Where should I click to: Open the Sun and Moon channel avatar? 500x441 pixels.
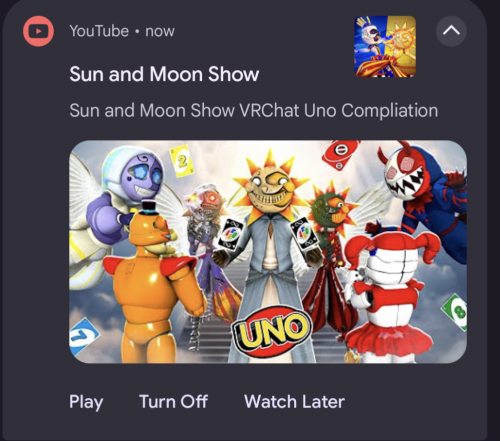pos(385,46)
